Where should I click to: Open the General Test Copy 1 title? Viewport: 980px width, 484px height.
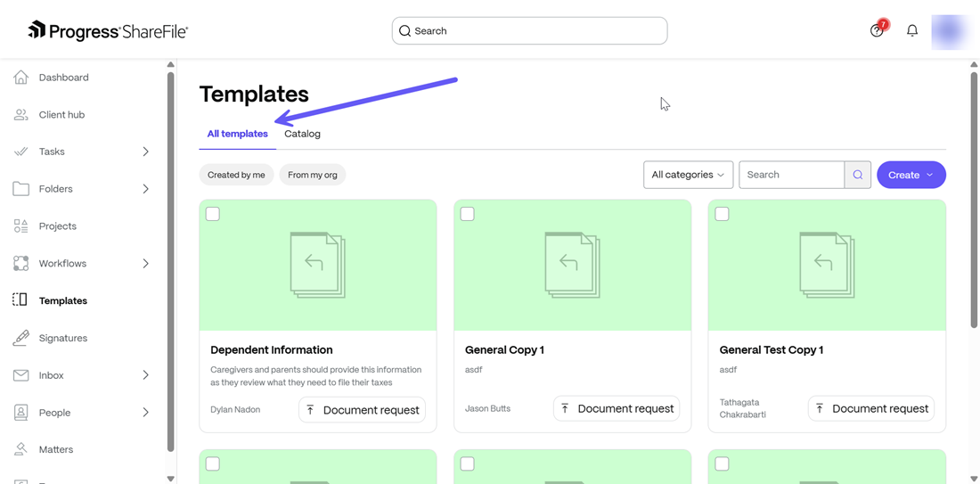tap(772, 350)
